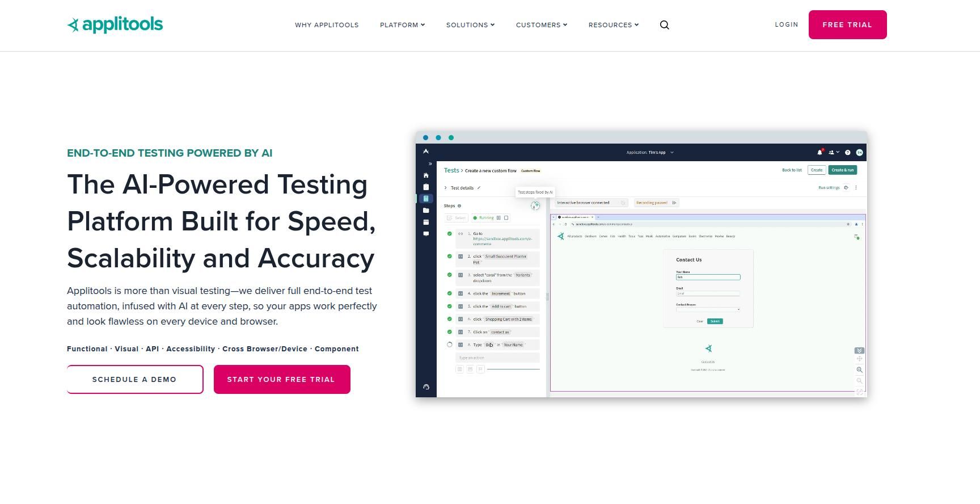Click the notifications bell icon in the demo app

pyautogui.click(x=820, y=152)
